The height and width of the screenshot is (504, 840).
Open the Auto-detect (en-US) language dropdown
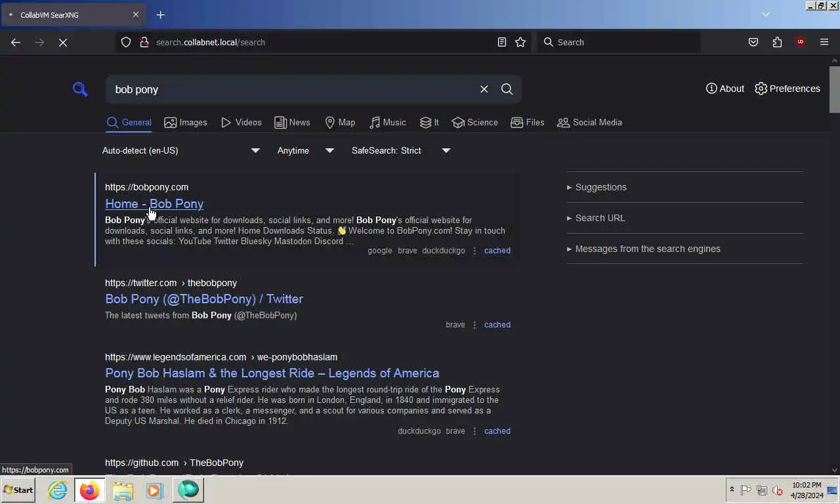coord(181,151)
